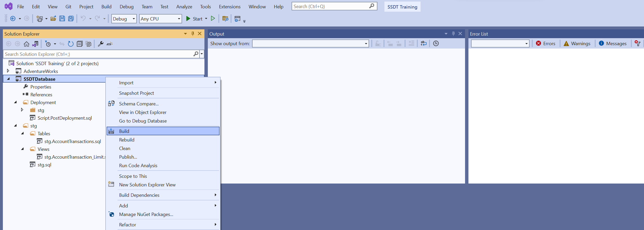
Task: Click the Open File folder icon
Action: 53,19
